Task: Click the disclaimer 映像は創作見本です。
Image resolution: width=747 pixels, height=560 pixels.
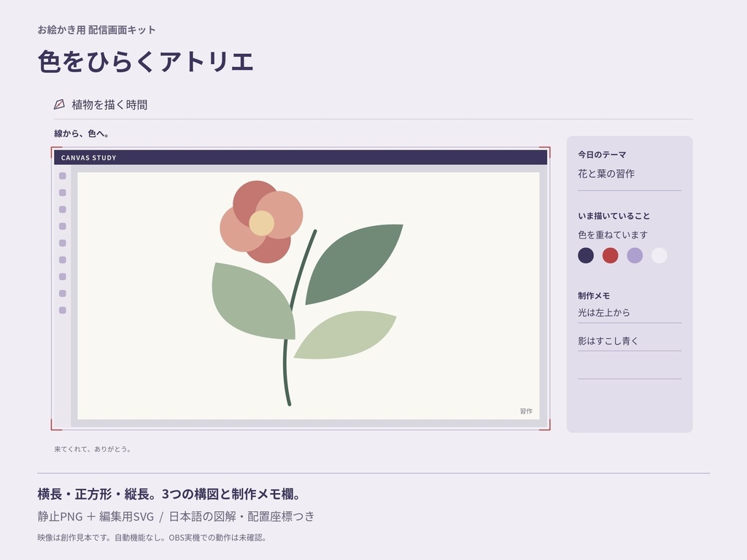Action: click(74, 537)
